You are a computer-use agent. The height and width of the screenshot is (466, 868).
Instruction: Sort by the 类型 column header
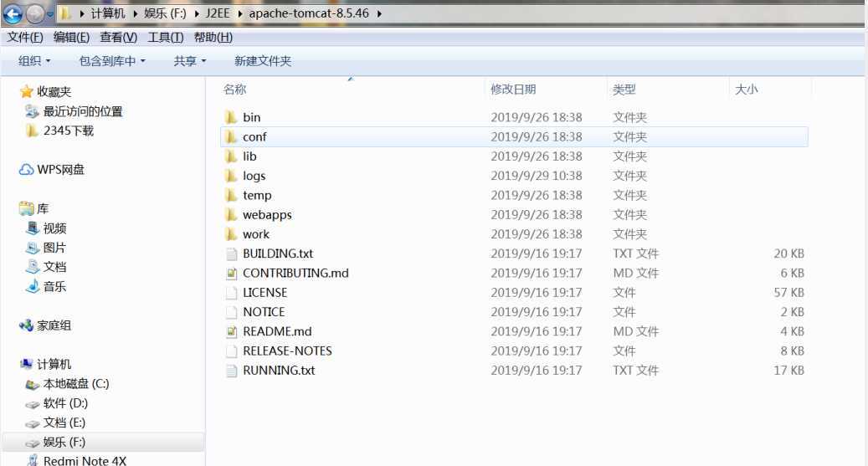point(668,90)
